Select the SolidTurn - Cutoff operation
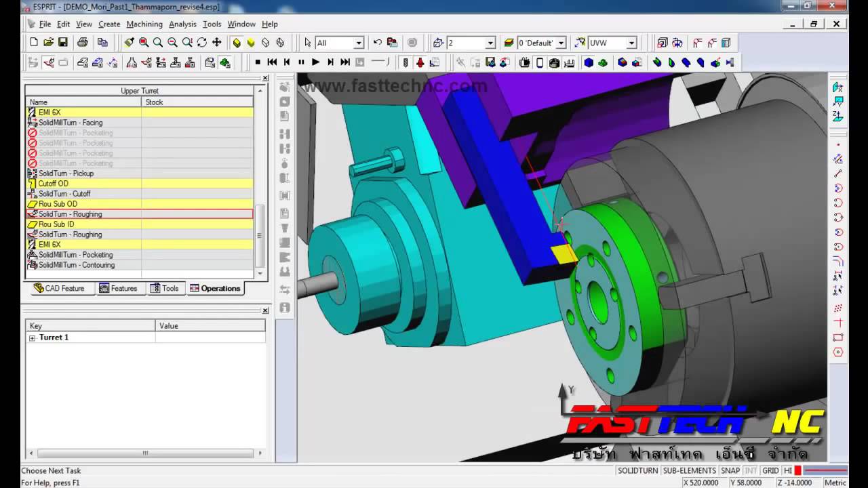This screenshot has height=488, width=868. point(139,194)
